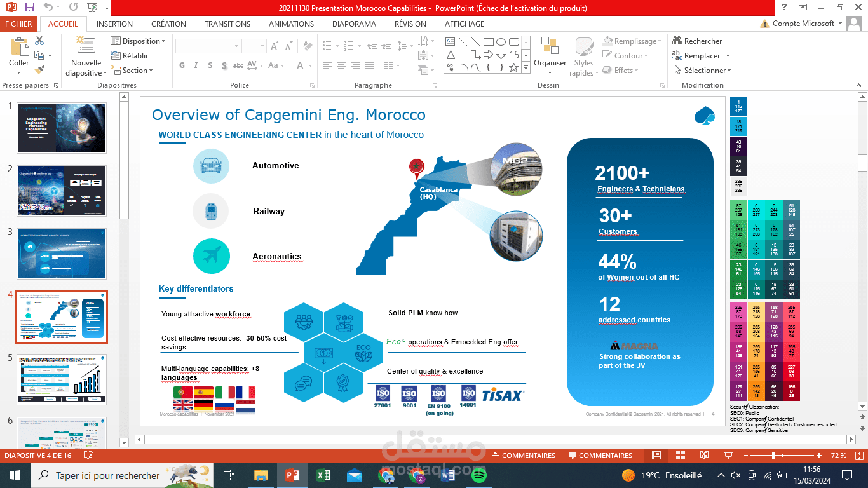Viewport: 868px width, 488px height.
Task: Toggle bold G formatting
Action: click(182, 65)
